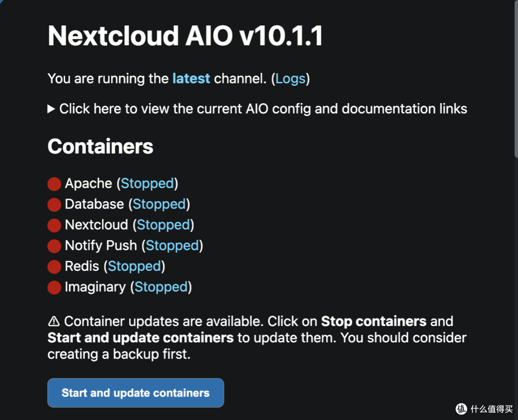This screenshot has height=420, width=518.
Task: Click the Containers section heading
Action: (x=100, y=147)
